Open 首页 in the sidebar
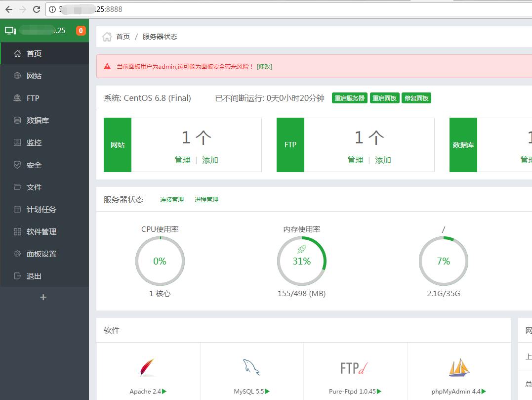This screenshot has height=400, width=532. coord(44,53)
